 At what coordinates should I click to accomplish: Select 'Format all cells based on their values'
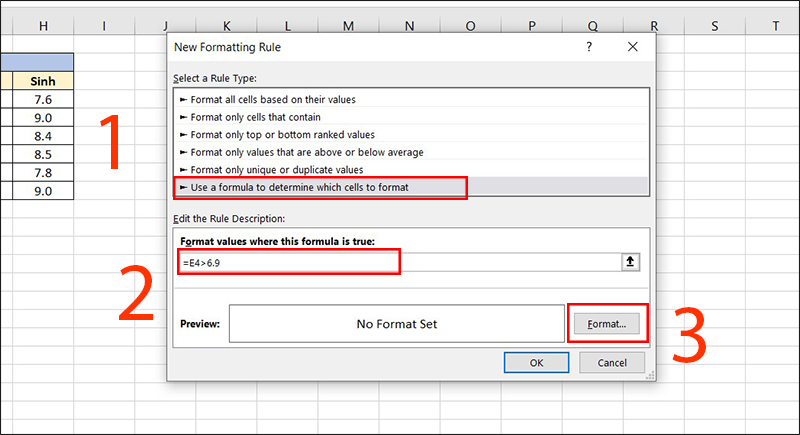tap(411, 99)
